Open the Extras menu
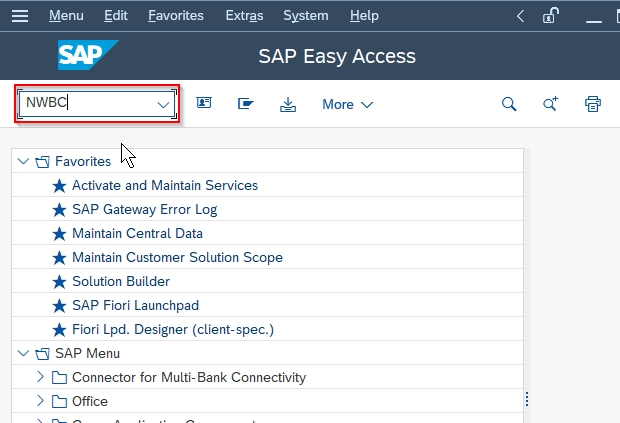This screenshot has height=423, width=620. (243, 16)
